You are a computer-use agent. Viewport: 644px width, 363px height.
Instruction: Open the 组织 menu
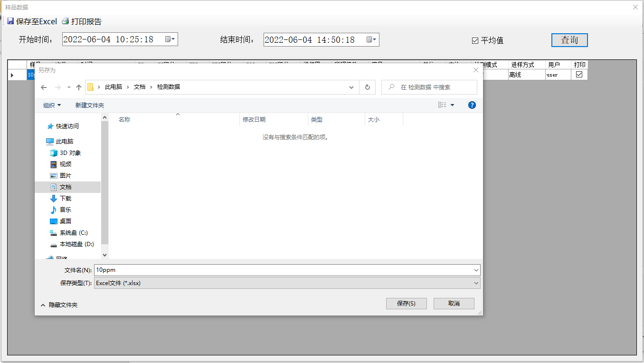coord(52,105)
